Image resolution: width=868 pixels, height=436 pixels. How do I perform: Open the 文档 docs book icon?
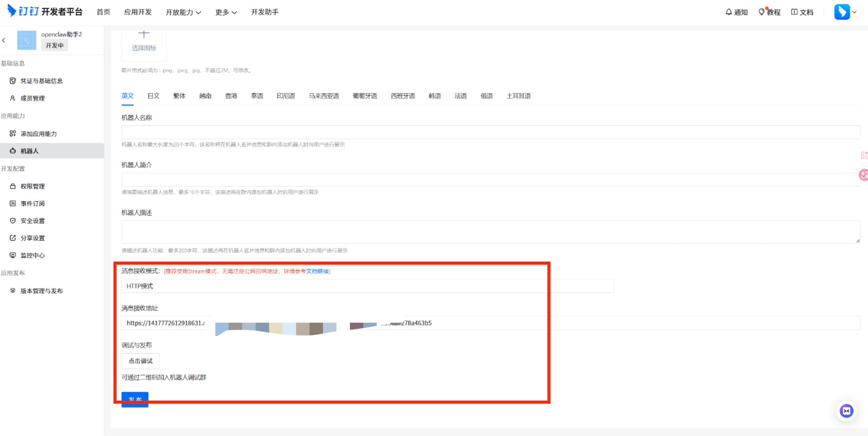794,12
